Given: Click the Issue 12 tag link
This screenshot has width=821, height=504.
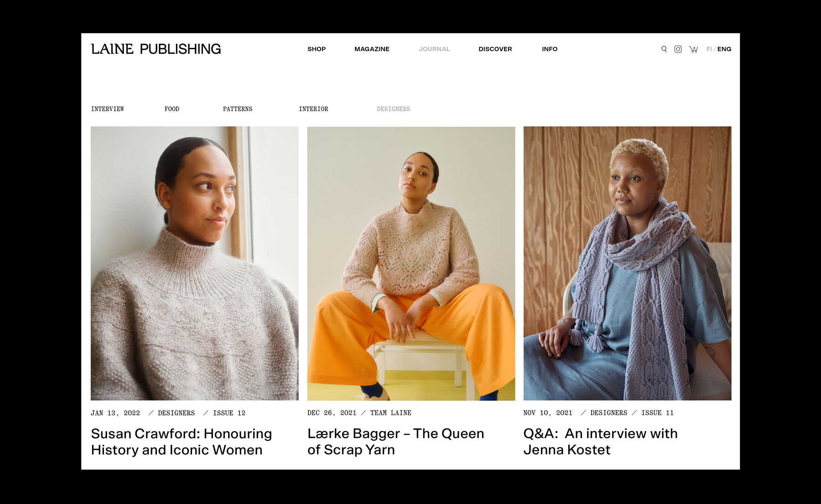Looking at the screenshot, I should tap(229, 413).
